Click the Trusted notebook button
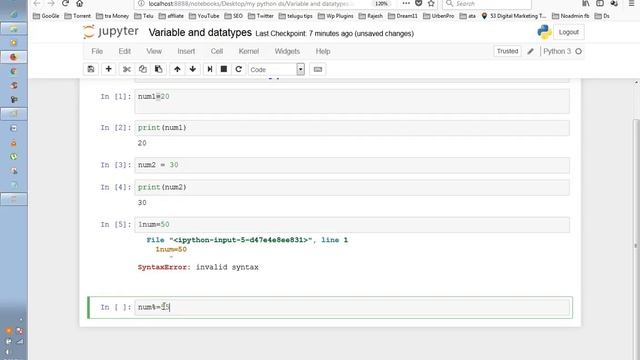 click(507, 51)
